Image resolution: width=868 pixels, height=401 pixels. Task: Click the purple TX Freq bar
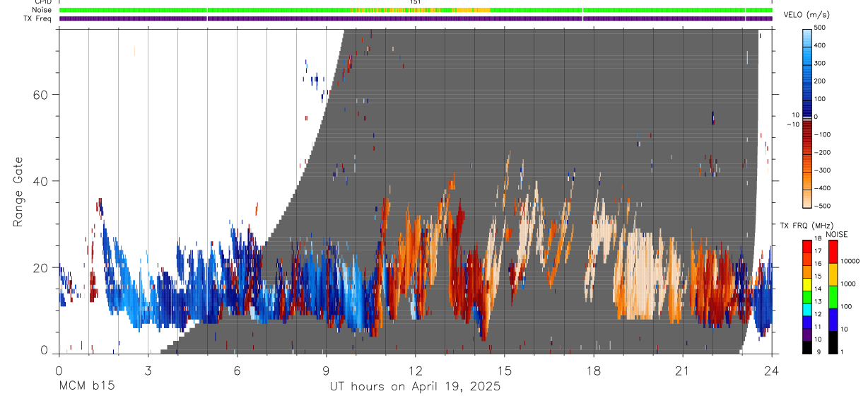[x=416, y=18]
